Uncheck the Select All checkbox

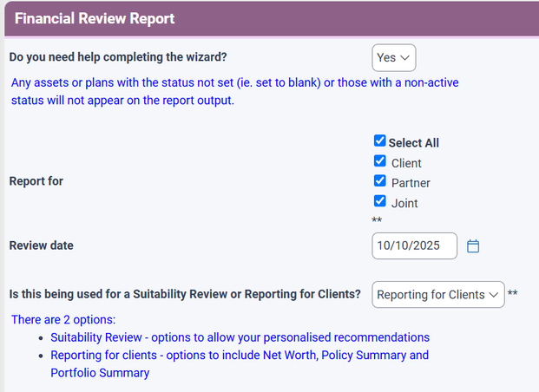click(379, 140)
